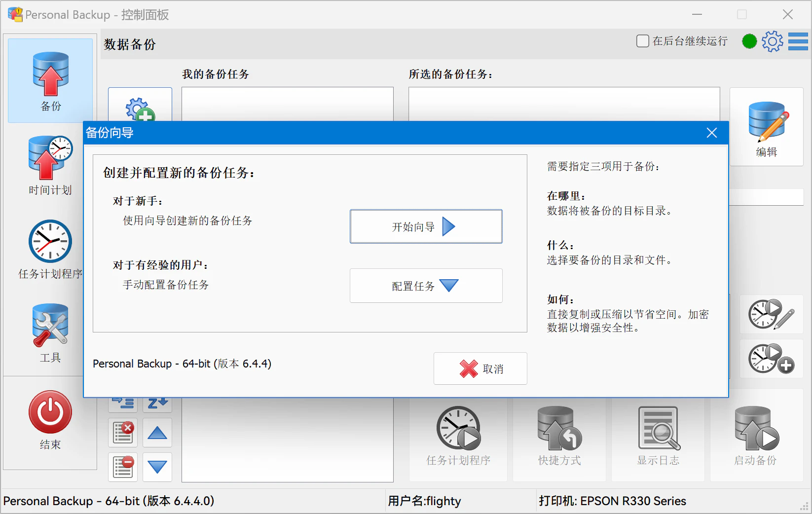Click the remove task list icon with red minus

pyautogui.click(x=123, y=467)
